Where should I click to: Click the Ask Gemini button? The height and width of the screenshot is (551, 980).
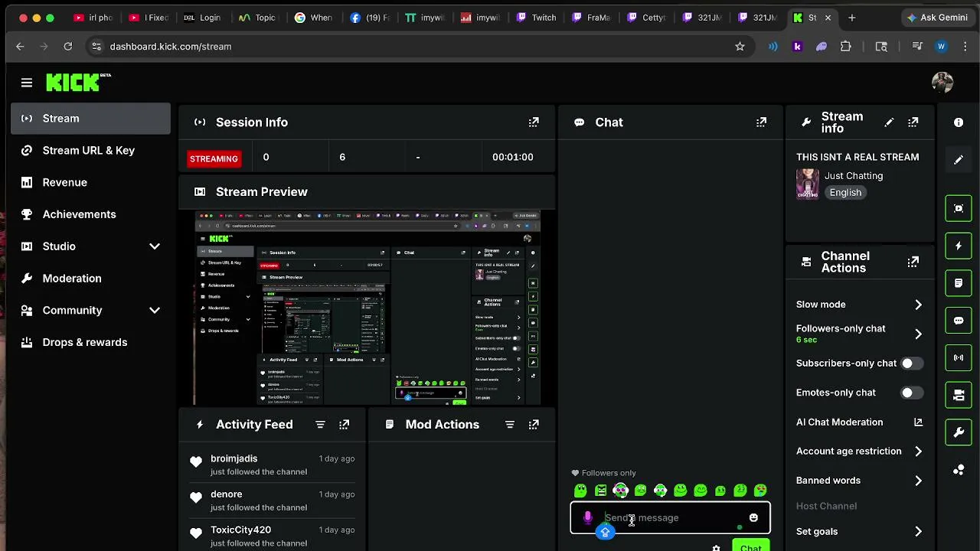point(936,18)
